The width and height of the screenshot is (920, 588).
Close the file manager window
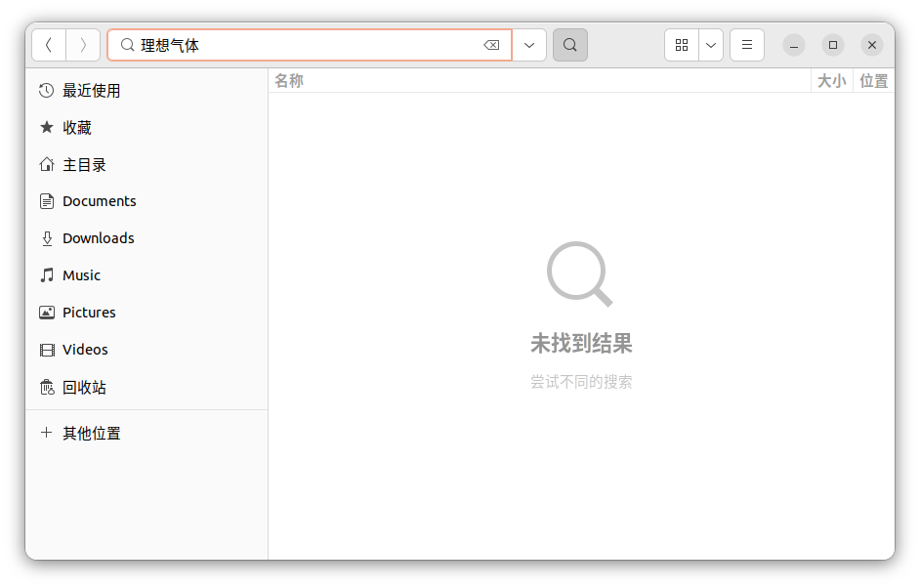(x=872, y=45)
